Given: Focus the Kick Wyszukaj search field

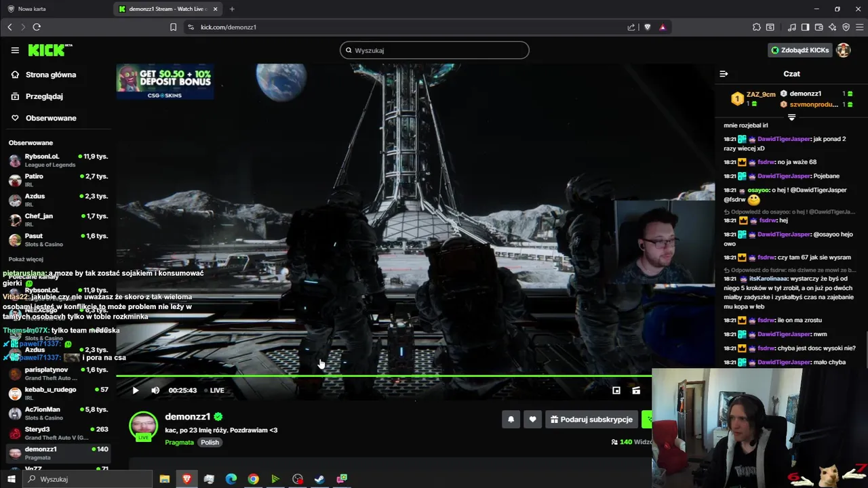Looking at the screenshot, I should coord(434,50).
